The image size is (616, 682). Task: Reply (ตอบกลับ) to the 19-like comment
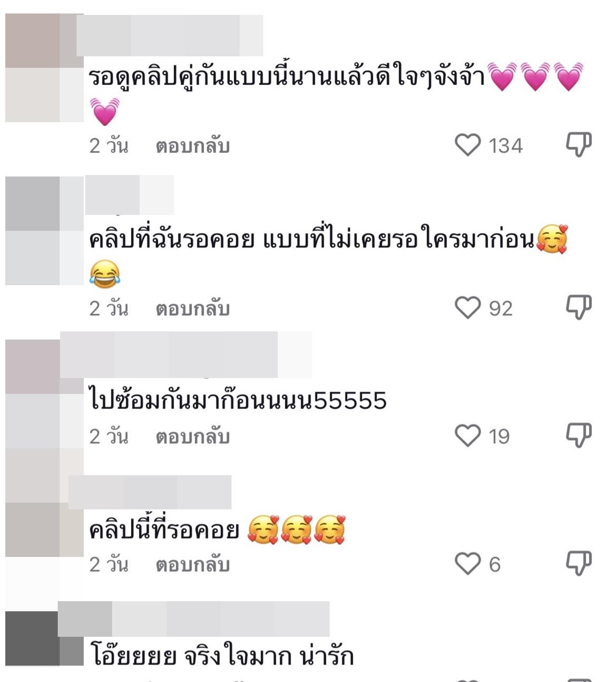pos(192,436)
